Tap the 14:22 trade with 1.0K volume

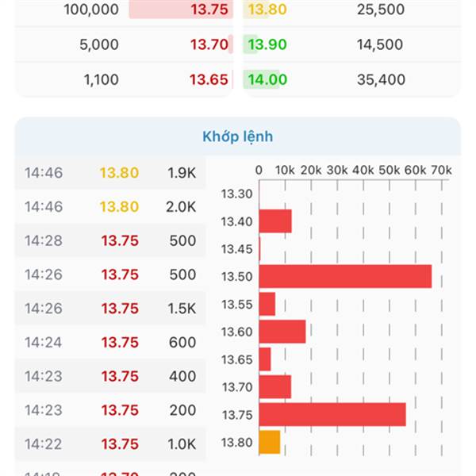[x=109, y=444]
